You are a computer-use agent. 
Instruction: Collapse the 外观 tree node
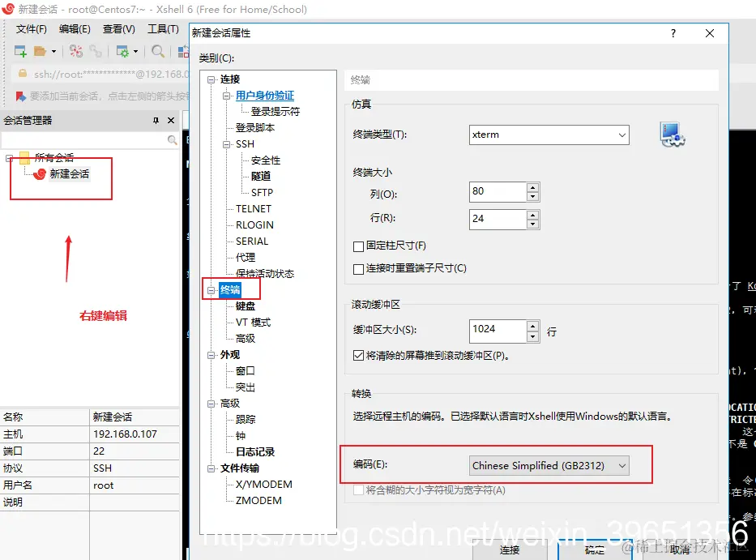[211, 354]
